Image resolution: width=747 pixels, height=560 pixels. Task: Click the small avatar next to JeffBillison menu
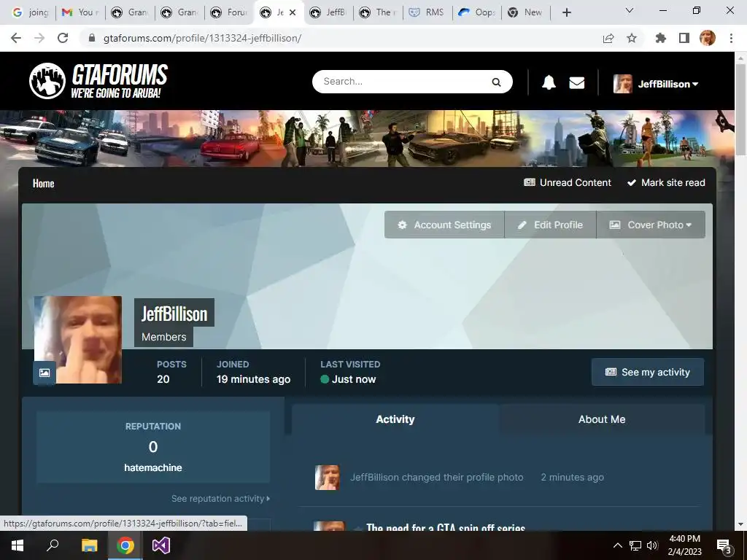[623, 84]
